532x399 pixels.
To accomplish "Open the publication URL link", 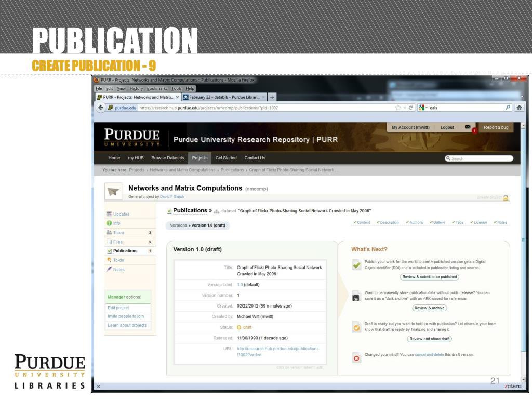I will (277, 352).
